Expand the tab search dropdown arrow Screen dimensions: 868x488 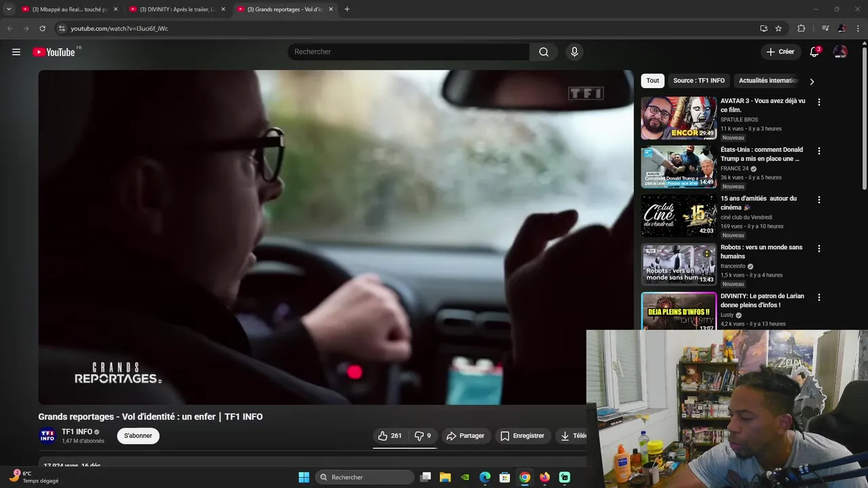click(9, 9)
